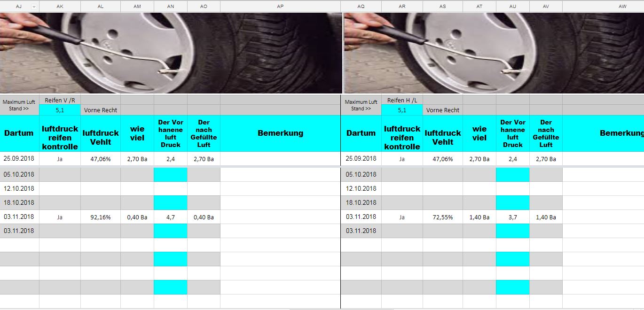Click cyan cell in column AU on the 18.10.2018 row

[513, 202]
